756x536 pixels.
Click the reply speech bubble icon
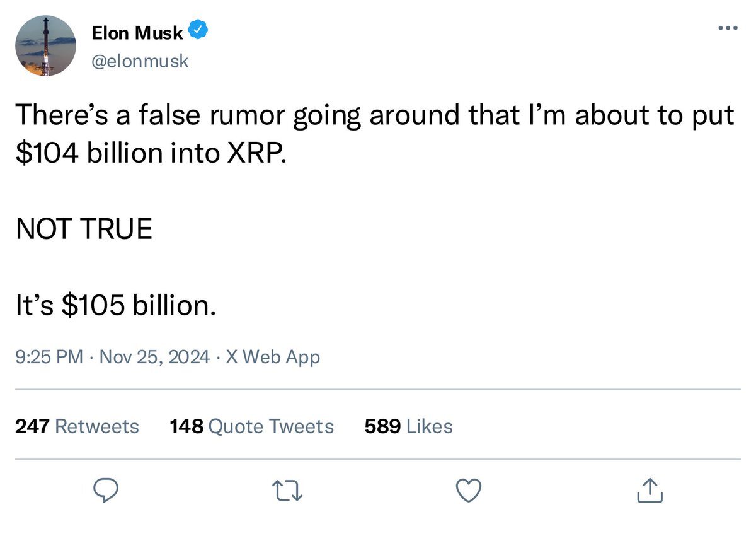[106, 490]
